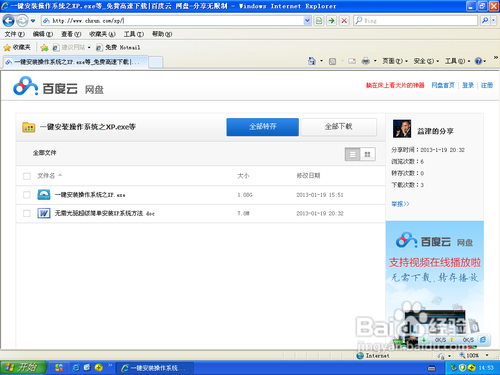Image resolution: width=500 pixels, height=375 pixels.
Task: Toggle the select-all files checkbox
Action: point(27,176)
